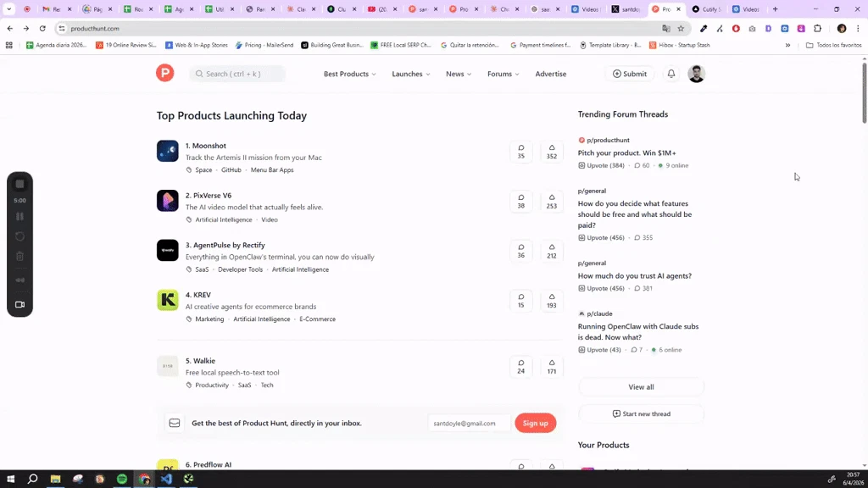Upvote Moonshot with 352 votes
Image resolution: width=868 pixels, height=488 pixels.
pos(551,152)
